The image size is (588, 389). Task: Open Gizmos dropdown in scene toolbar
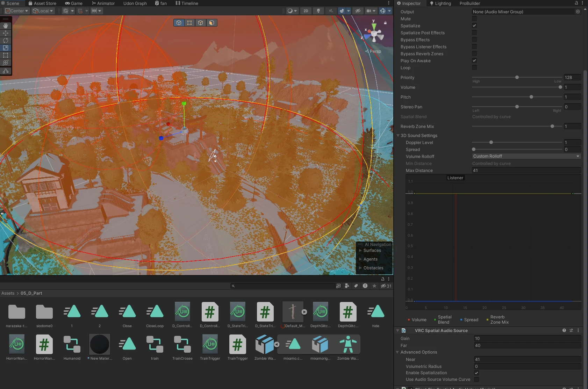point(389,11)
